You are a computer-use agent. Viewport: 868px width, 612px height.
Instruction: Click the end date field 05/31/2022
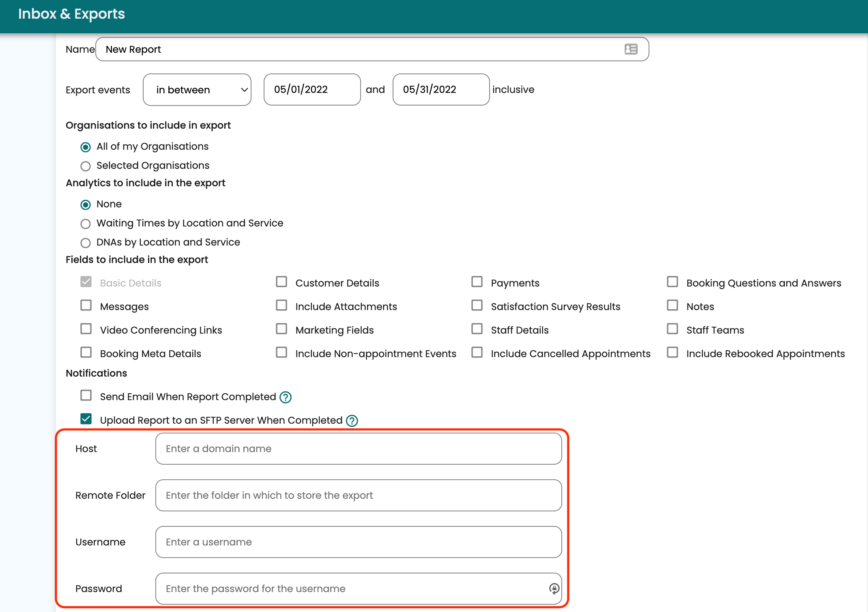441,90
